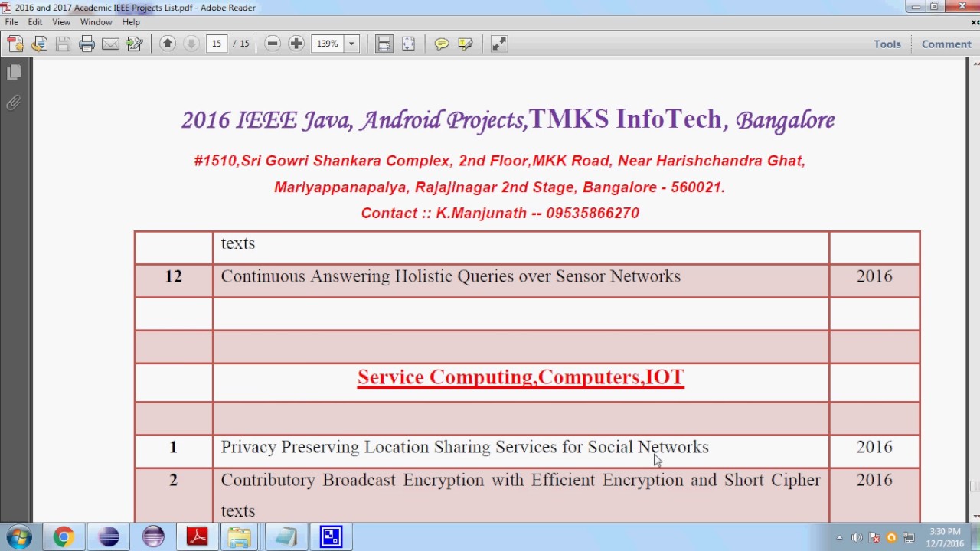Click the Action Center flag tray icon
980x551 pixels.
click(874, 538)
